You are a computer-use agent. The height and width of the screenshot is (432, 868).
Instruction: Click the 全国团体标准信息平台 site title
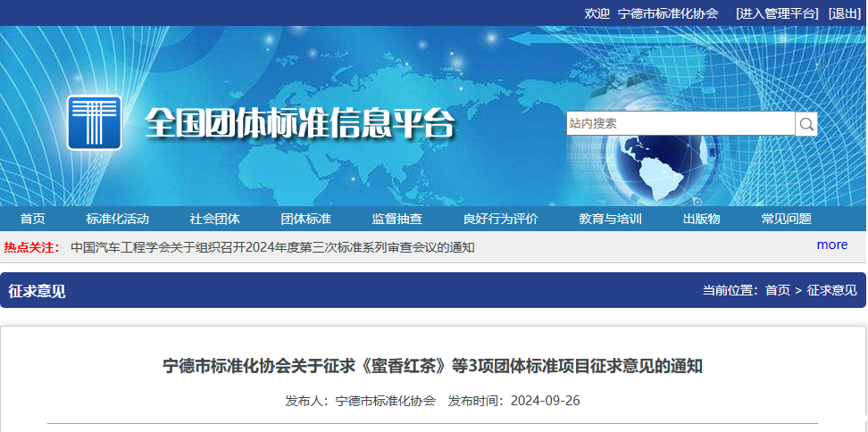tap(300, 123)
